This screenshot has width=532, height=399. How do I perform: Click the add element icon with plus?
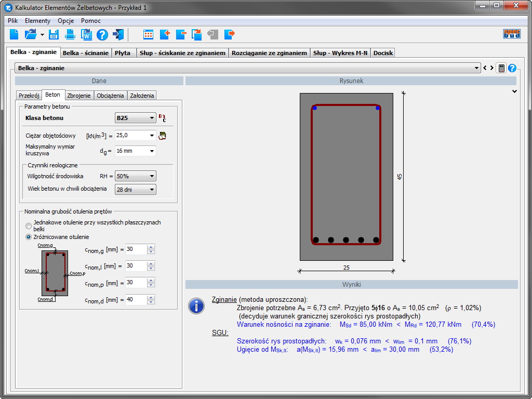click(x=165, y=35)
